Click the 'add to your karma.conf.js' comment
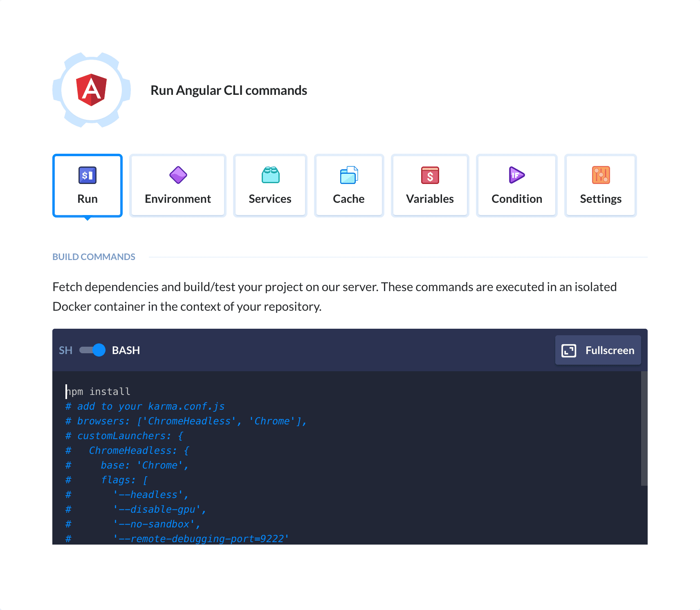The height and width of the screenshot is (610, 700). pos(145,406)
